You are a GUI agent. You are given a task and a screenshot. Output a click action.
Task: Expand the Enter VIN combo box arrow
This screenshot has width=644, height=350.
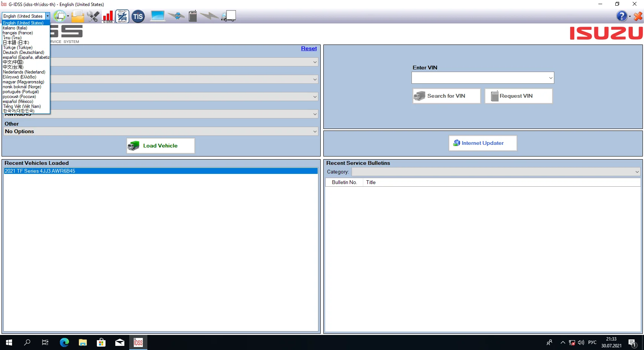pyautogui.click(x=551, y=78)
